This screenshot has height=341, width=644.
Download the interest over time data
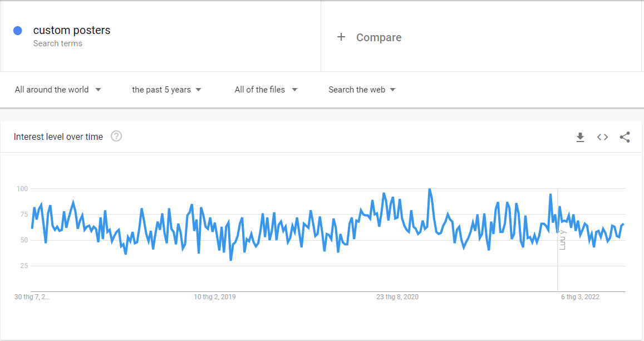click(x=580, y=137)
